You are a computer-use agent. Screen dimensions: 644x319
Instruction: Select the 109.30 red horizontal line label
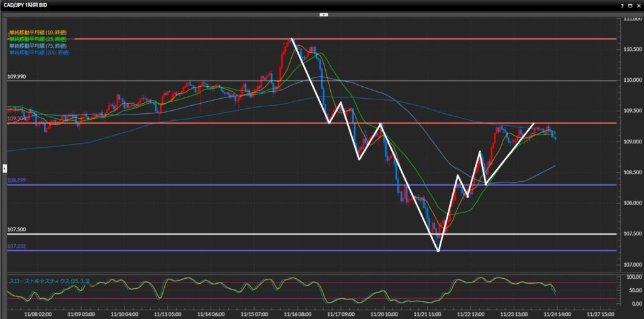pos(15,118)
